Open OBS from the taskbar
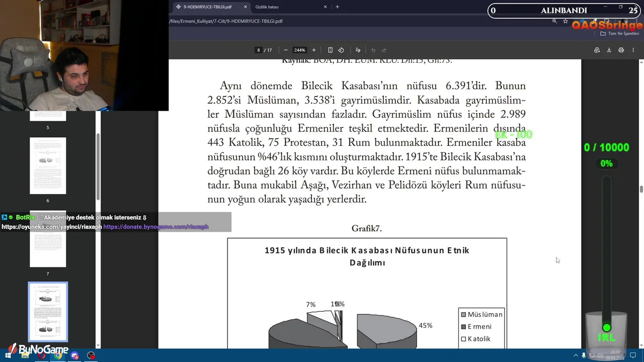Image resolution: width=644 pixels, height=362 pixels. pos(91,355)
